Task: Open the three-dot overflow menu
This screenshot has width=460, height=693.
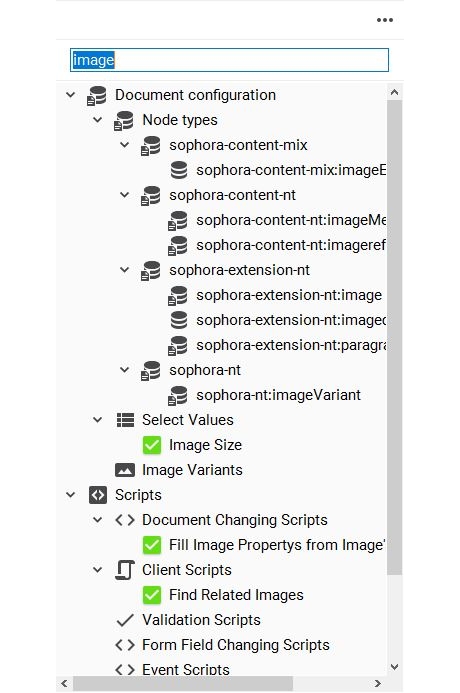Action: pos(384,20)
